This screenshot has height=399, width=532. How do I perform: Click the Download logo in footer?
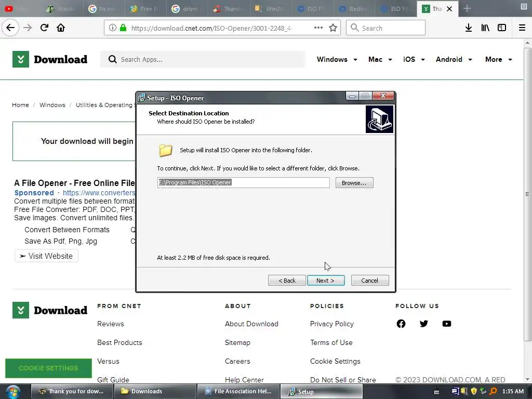[x=50, y=310]
